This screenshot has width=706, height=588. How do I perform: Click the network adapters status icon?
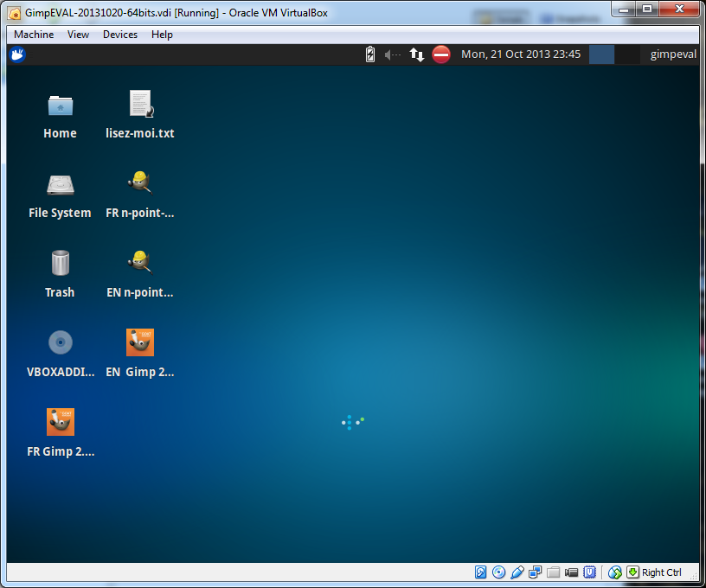pos(535,572)
